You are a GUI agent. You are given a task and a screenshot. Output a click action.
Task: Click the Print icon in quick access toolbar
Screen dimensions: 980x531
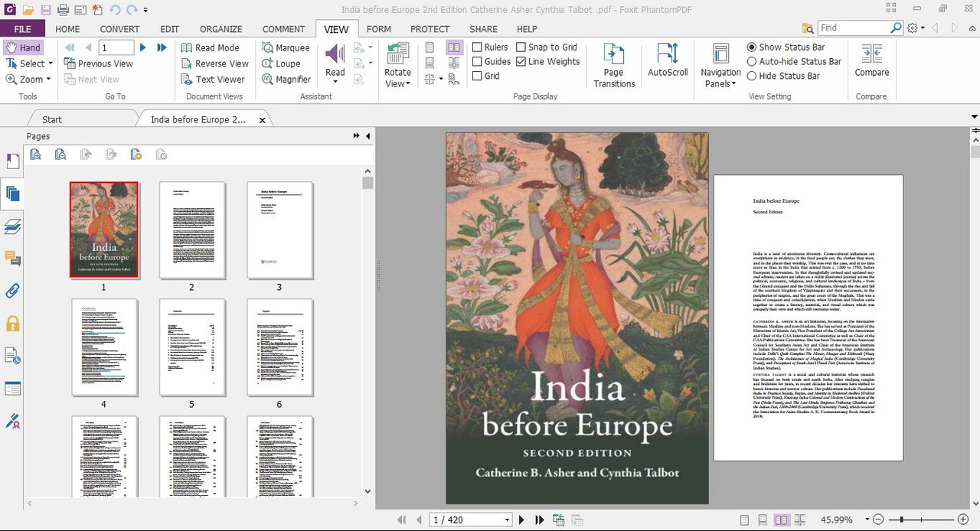[x=63, y=10]
